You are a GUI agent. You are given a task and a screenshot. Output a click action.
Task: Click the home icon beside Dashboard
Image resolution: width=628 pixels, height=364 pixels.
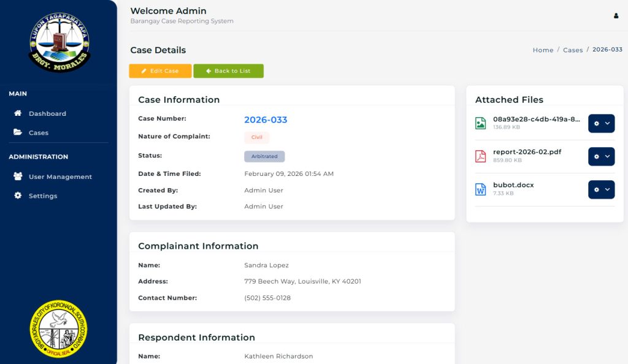click(x=18, y=113)
